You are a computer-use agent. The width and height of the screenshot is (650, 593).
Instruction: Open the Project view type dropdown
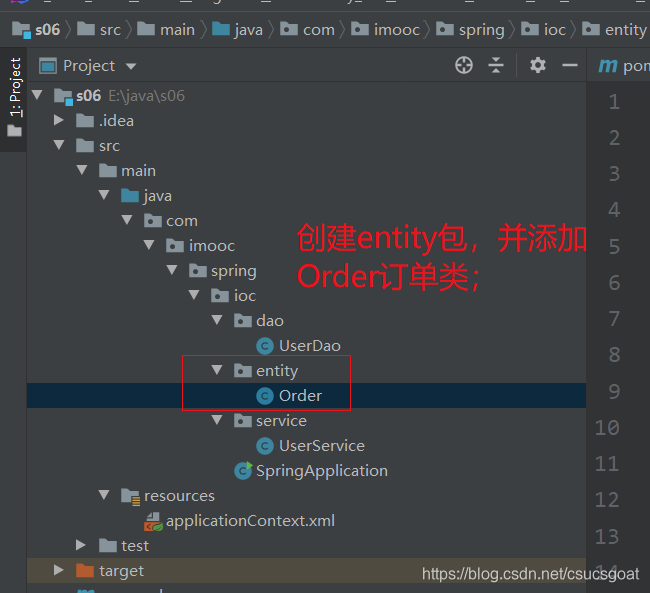pyautogui.click(x=131, y=66)
